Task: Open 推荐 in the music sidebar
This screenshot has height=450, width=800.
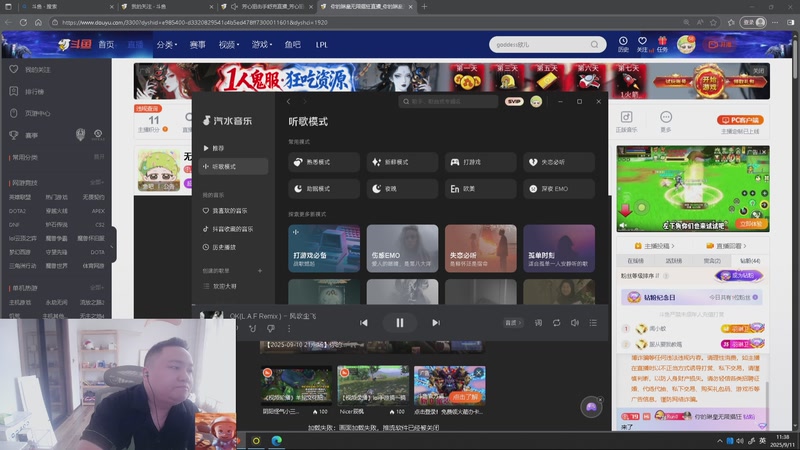Action: (x=233, y=148)
